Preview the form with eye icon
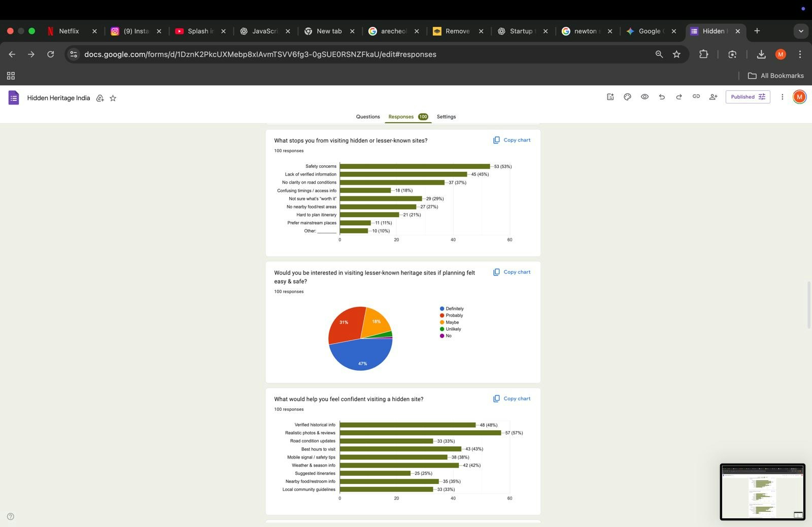The height and width of the screenshot is (527, 812). 645,97
